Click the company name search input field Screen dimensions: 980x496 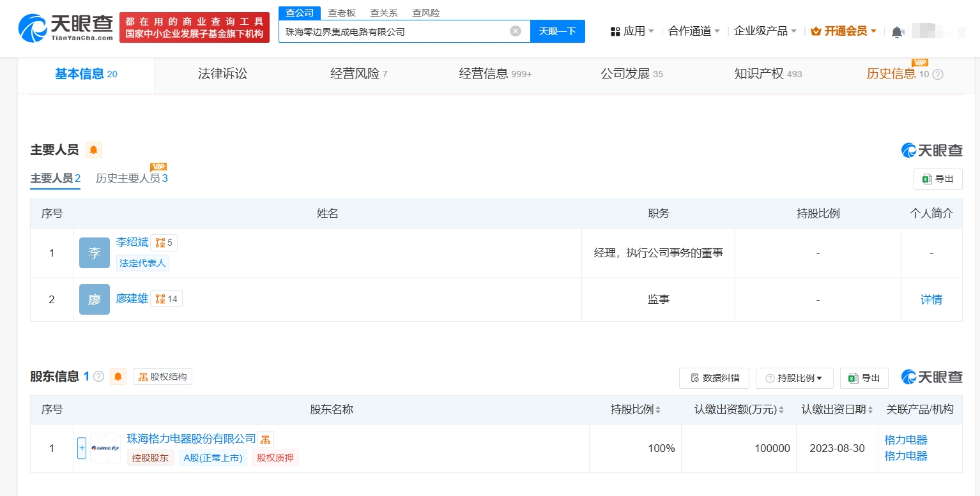[x=393, y=31]
